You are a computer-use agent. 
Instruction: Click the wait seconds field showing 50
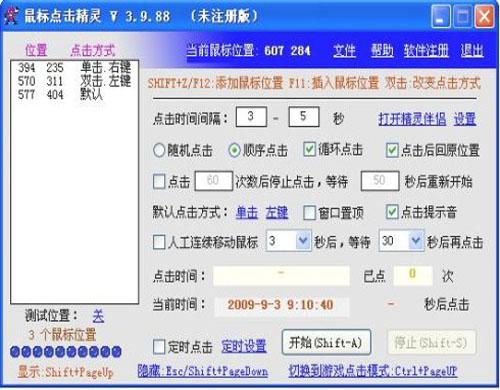click(380, 181)
